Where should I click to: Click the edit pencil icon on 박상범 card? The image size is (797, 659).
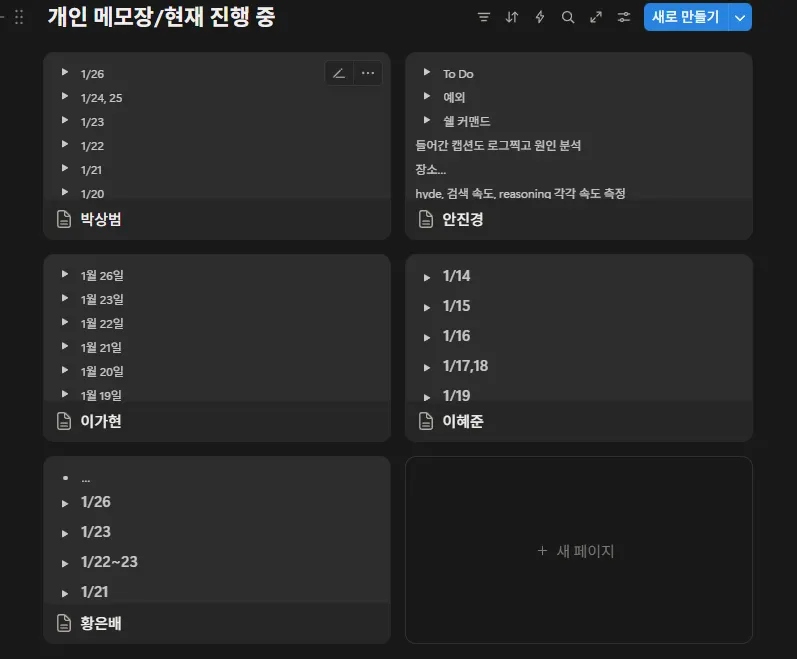tap(339, 74)
